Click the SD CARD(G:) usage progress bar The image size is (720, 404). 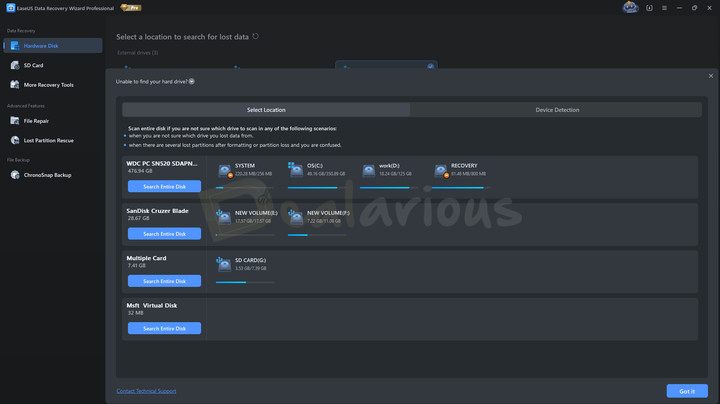click(245, 282)
